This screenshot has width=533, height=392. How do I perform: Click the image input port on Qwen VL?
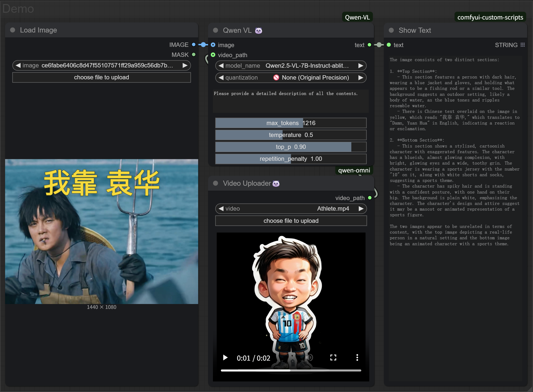pyautogui.click(x=213, y=45)
